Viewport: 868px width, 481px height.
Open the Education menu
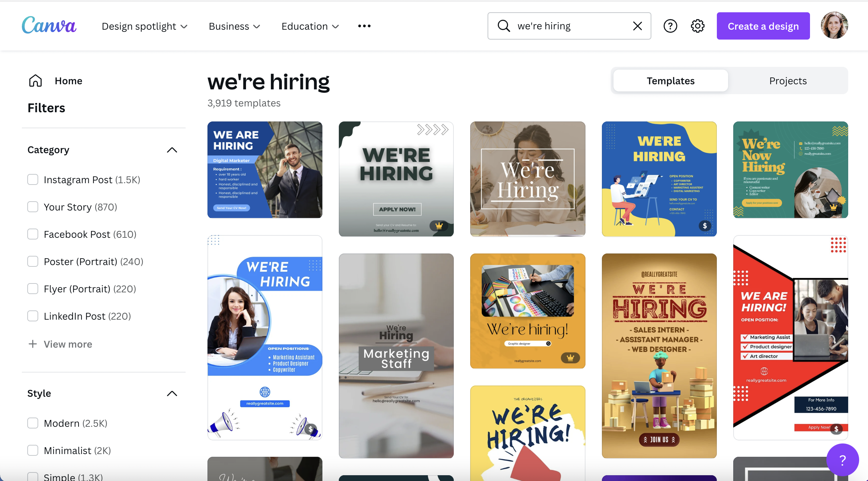tap(310, 26)
